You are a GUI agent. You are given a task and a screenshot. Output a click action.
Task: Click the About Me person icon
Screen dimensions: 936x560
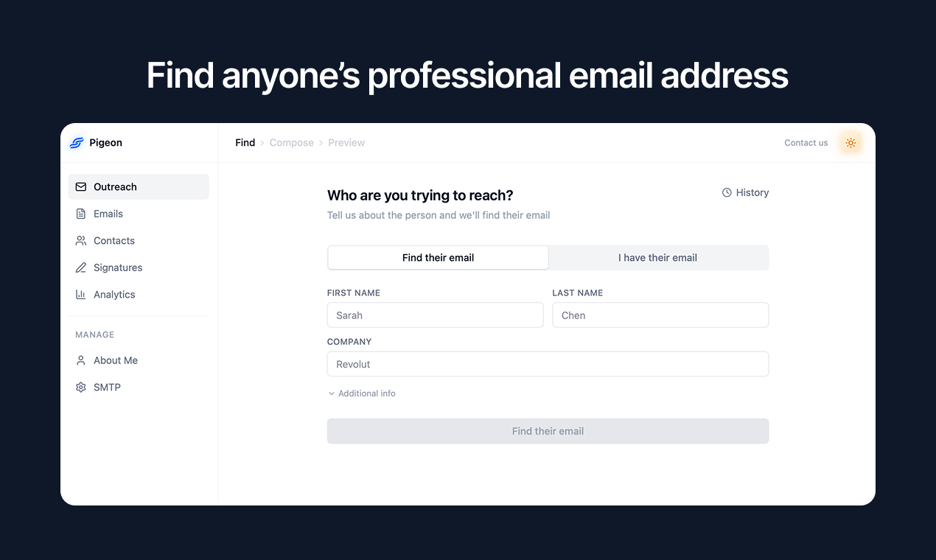pyautogui.click(x=81, y=360)
